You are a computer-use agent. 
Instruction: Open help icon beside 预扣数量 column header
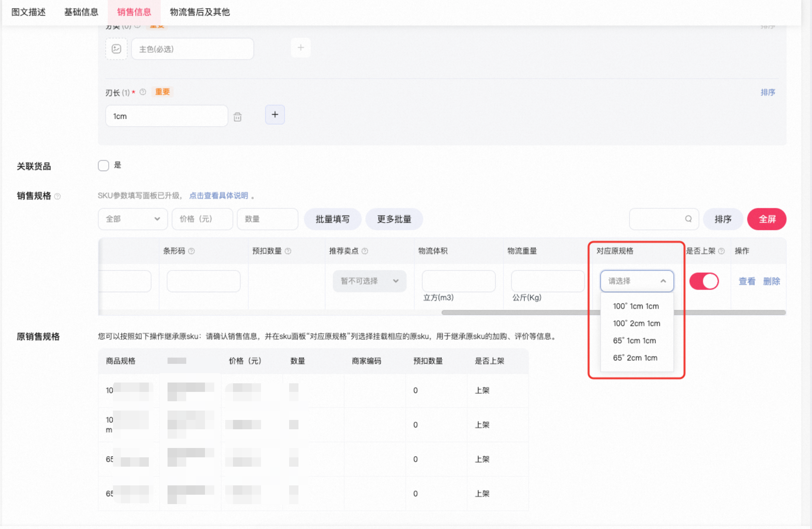pos(288,251)
